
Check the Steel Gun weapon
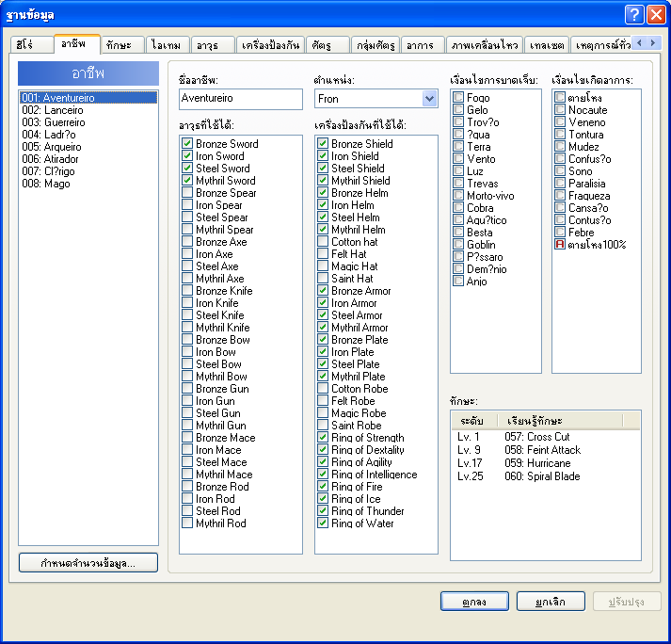coord(187,413)
